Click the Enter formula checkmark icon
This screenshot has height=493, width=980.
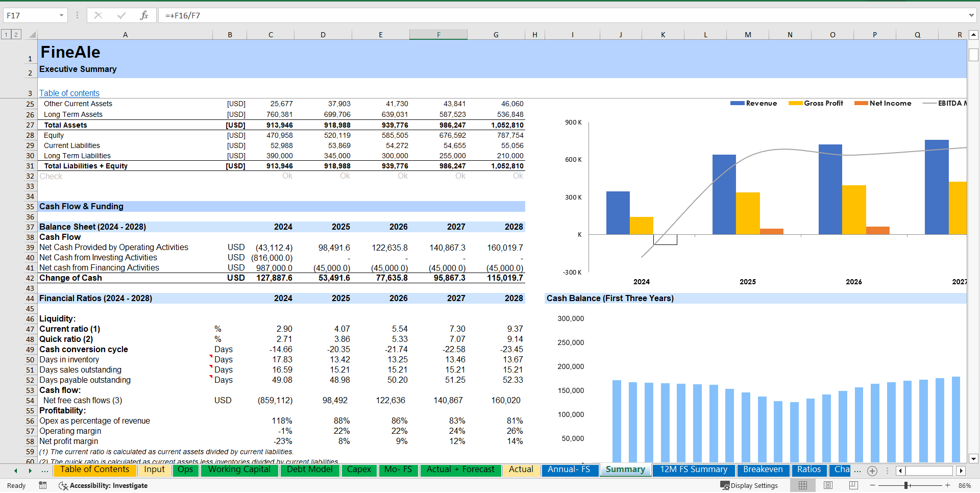coord(121,15)
